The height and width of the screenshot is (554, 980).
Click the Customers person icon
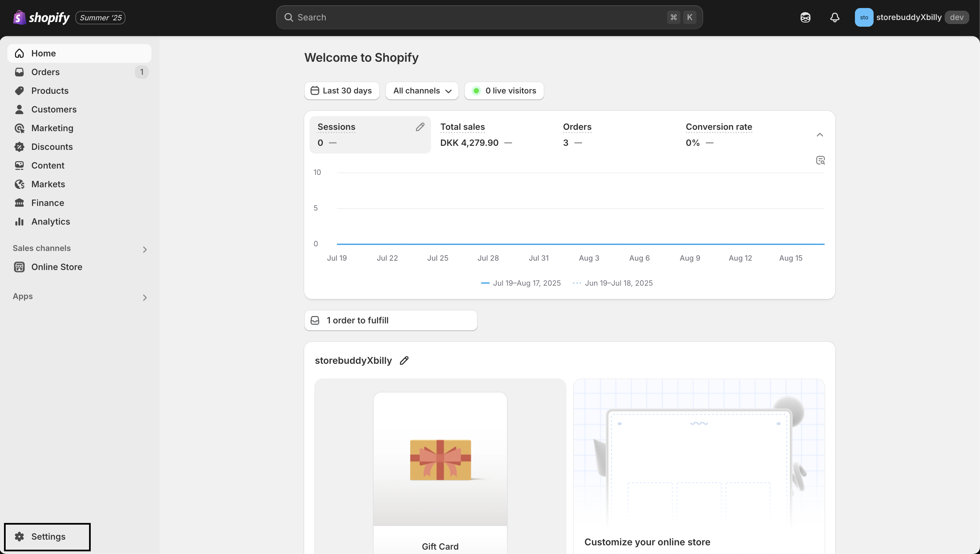pos(19,109)
